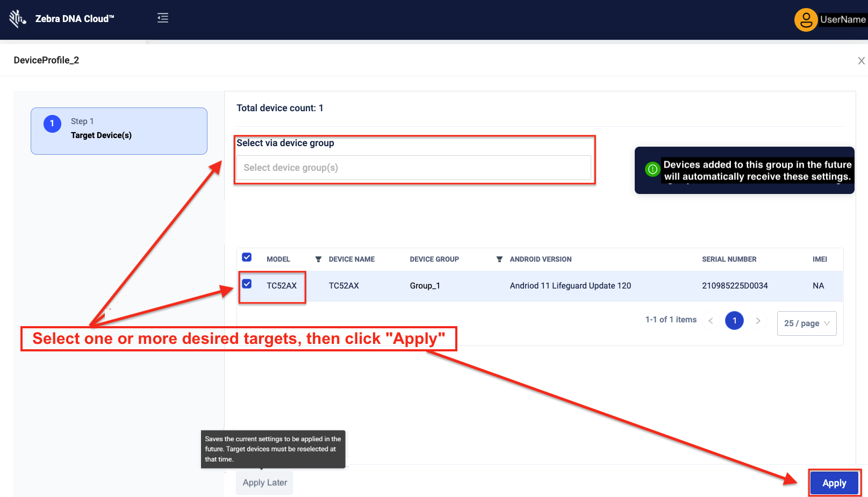Click the Model column filter icon
This screenshot has height=497, width=868.
(318, 260)
